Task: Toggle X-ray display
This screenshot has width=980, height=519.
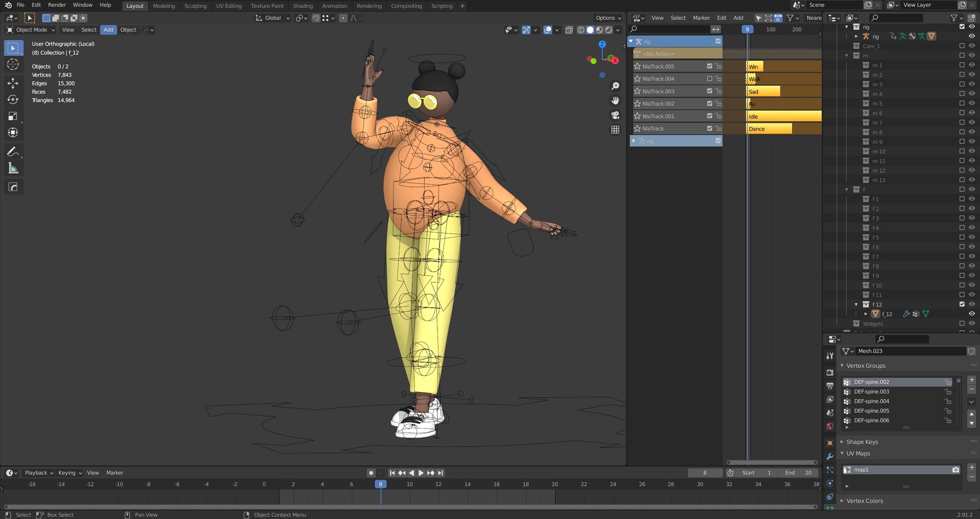Action: pos(569,30)
